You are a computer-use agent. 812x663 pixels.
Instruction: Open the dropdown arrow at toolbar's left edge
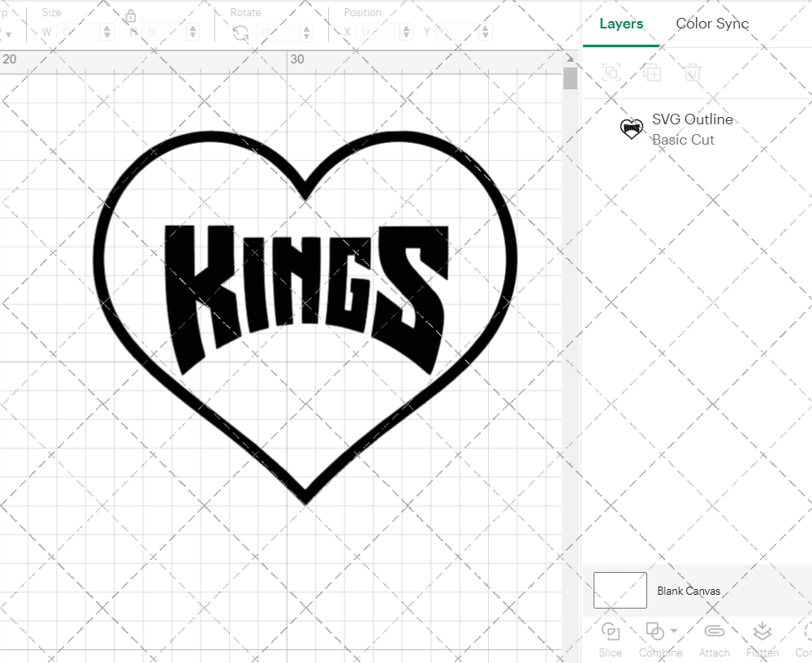coord(8,35)
